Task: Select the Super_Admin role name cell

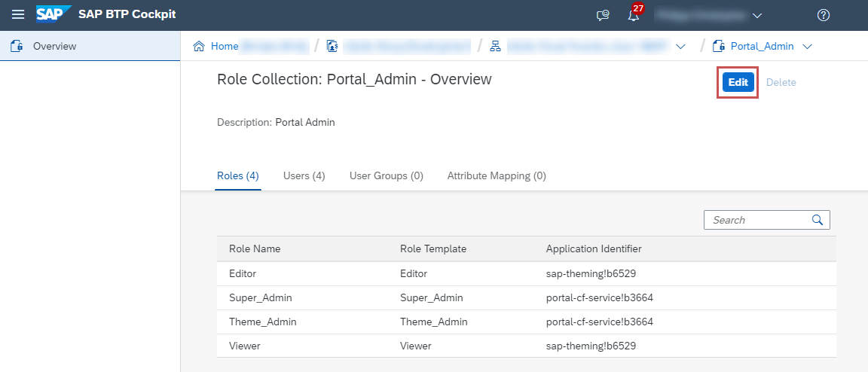Action: tap(260, 297)
